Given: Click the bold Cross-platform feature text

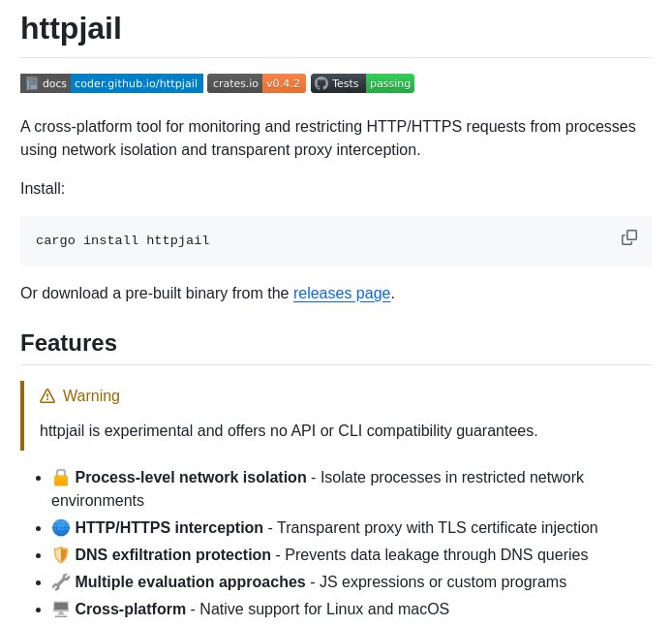Looking at the screenshot, I should (x=130, y=609).
